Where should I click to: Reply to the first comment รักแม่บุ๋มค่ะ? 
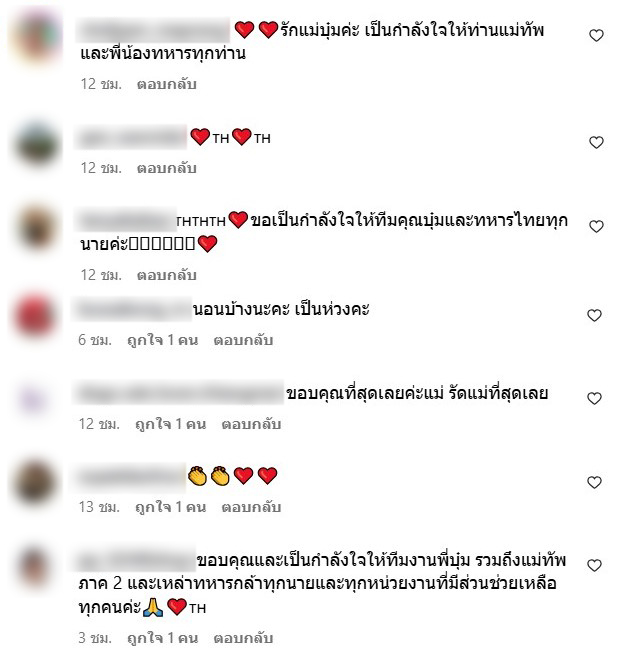(x=167, y=84)
